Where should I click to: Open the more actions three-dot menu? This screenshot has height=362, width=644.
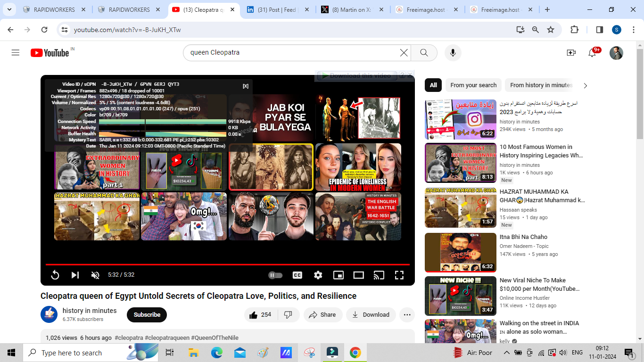(x=407, y=315)
